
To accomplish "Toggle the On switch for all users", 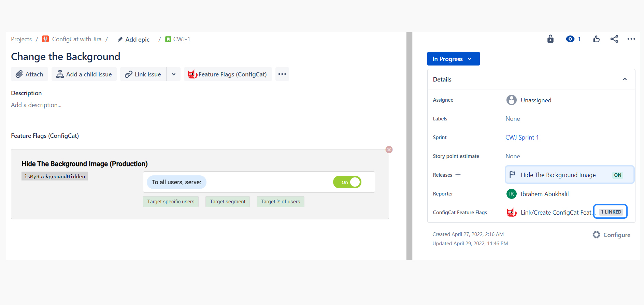I will pos(347,182).
